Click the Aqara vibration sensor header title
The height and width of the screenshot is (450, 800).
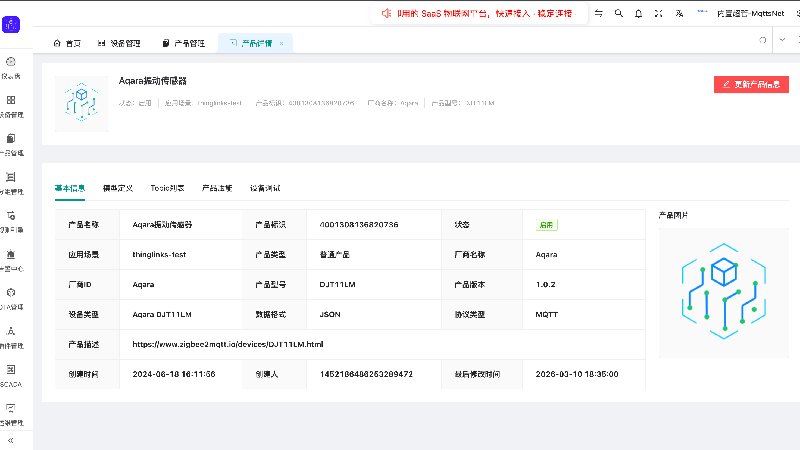pos(153,81)
